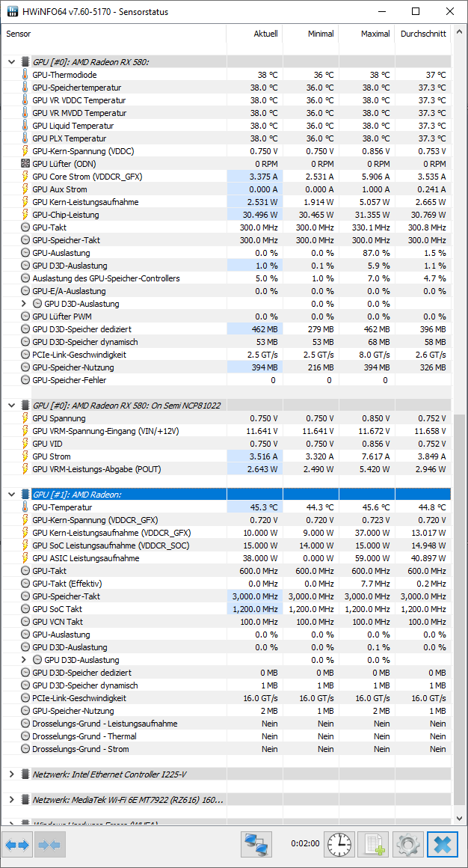Screen dimensions: 468x868
Task: Click the scrollbar up arrow
Action: point(459,33)
